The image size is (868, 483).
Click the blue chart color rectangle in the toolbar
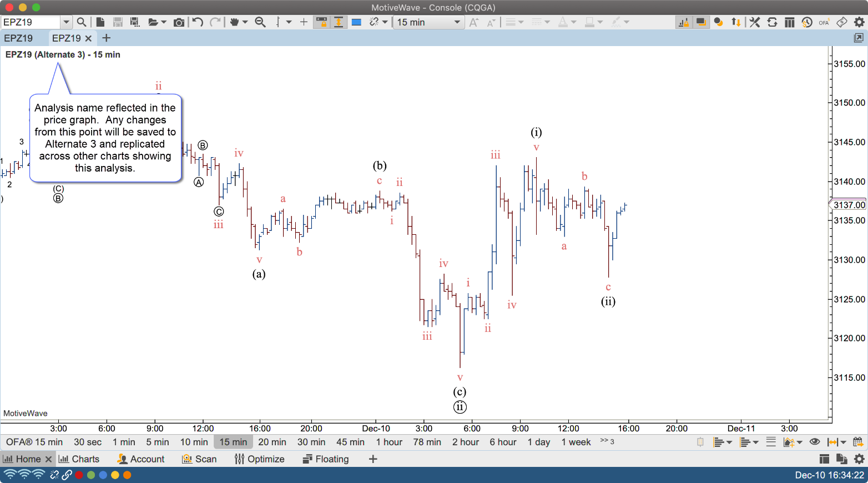click(357, 22)
